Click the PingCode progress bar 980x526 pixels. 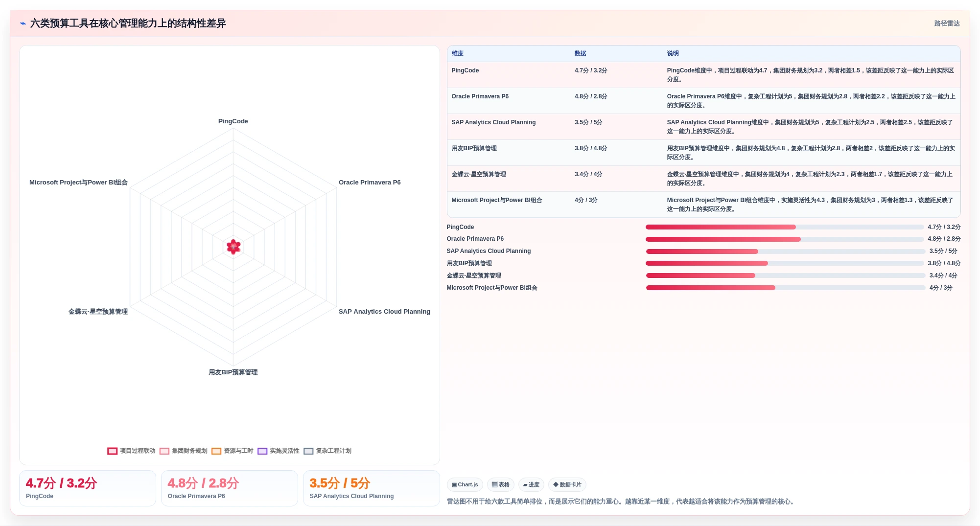(785, 227)
